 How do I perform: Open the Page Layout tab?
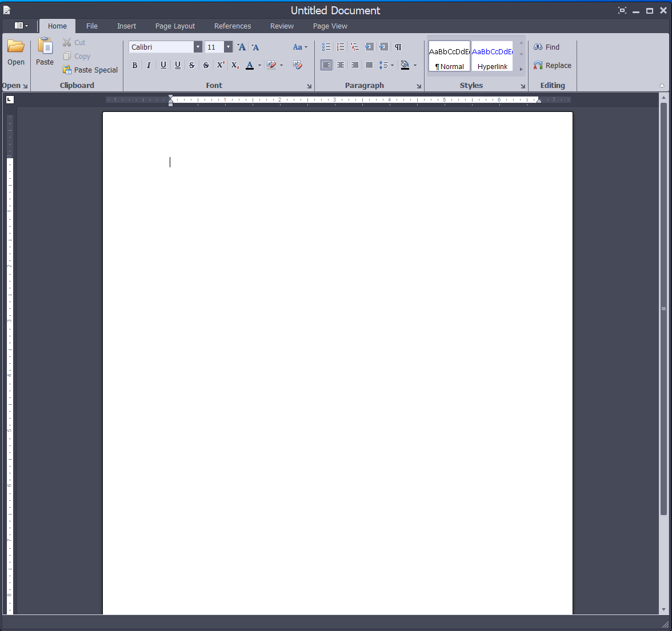(175, 26)
